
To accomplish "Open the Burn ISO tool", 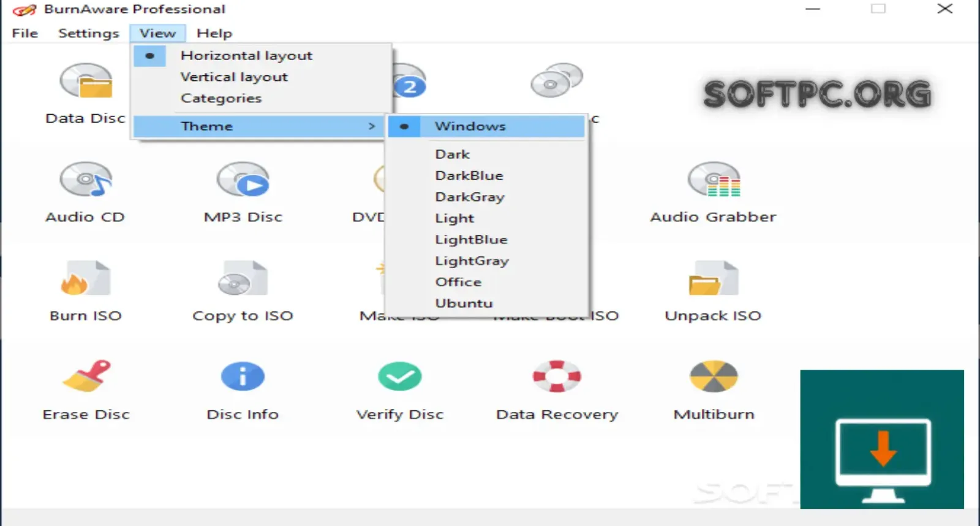I will (x=86, y=291).
